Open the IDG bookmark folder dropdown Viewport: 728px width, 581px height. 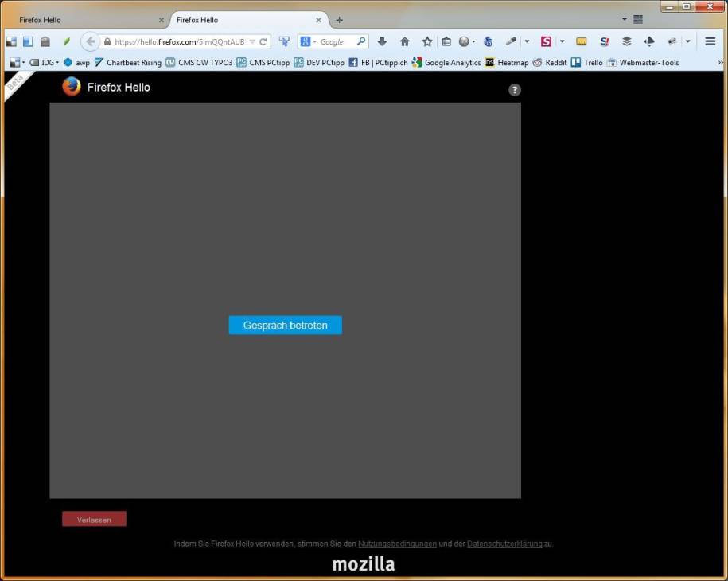tap(44, 63)
